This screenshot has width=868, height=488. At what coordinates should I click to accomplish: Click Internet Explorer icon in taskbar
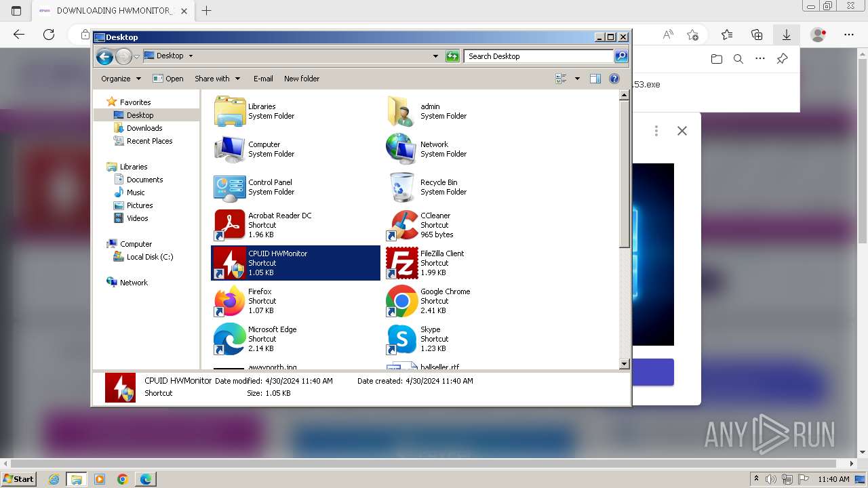[x=54, y=479]
